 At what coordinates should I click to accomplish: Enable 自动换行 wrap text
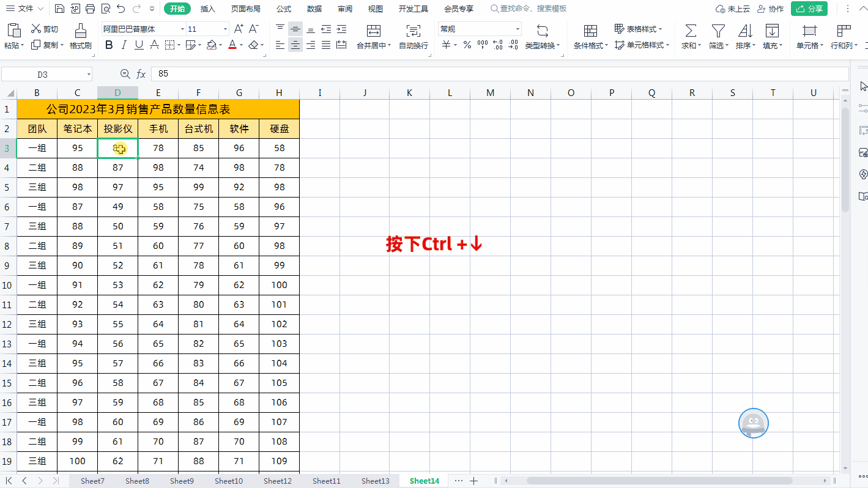pyautogui.click(x=414, y=37)
